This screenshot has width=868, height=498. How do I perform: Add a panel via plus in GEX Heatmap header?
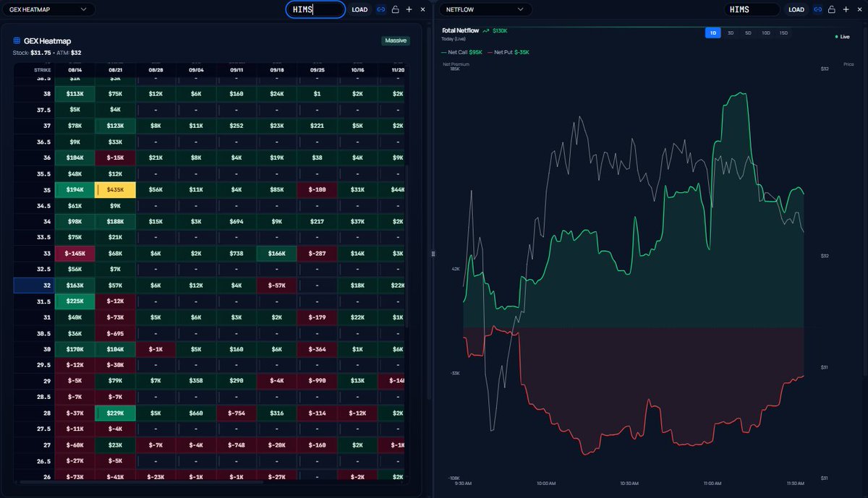tap(409, 9)
